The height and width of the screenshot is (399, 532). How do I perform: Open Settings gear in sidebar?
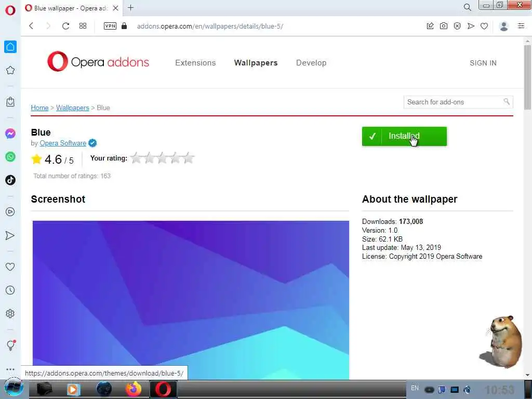pos(10,313)
